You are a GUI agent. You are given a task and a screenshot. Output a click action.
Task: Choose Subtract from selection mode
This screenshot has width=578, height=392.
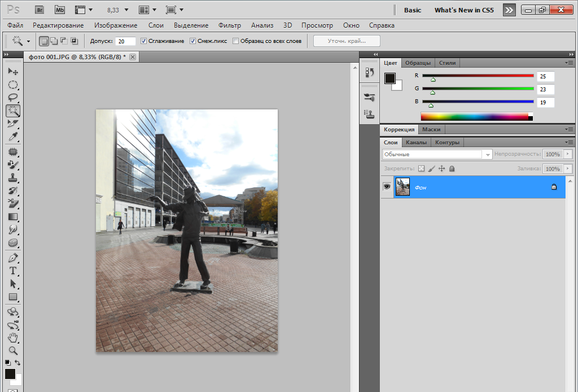[64, 41]
